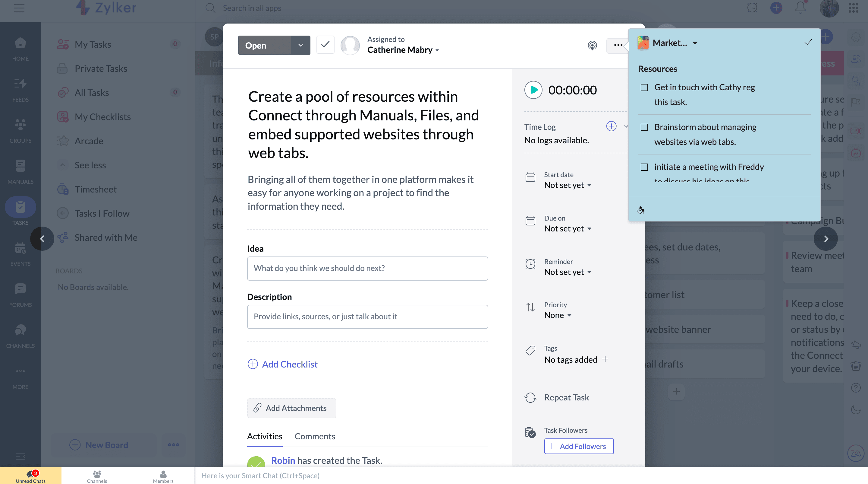
Task: Check 'Brainstorm about managing websites' item
Action: [644, 128]
